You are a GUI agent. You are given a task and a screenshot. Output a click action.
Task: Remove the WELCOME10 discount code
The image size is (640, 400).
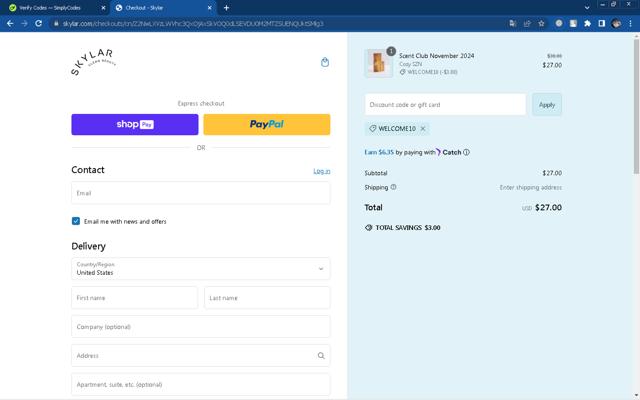(x=423, y=129)
